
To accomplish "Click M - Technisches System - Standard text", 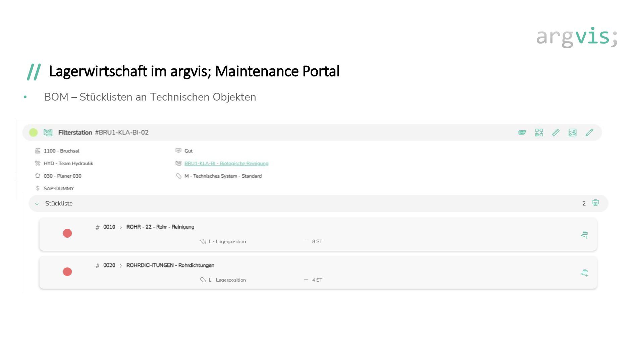I will click(223, 176).
